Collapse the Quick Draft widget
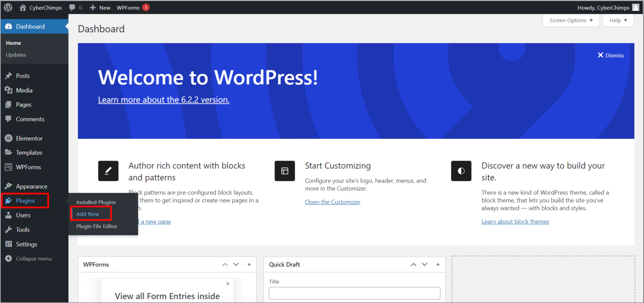 coord(438,264)
